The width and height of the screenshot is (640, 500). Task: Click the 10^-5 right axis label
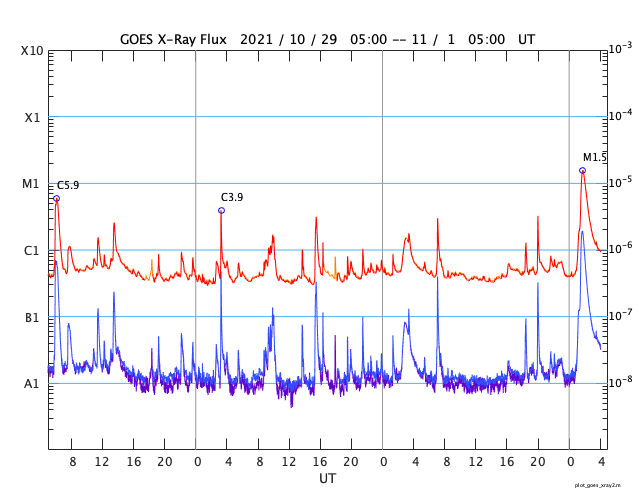pos(620,182)
